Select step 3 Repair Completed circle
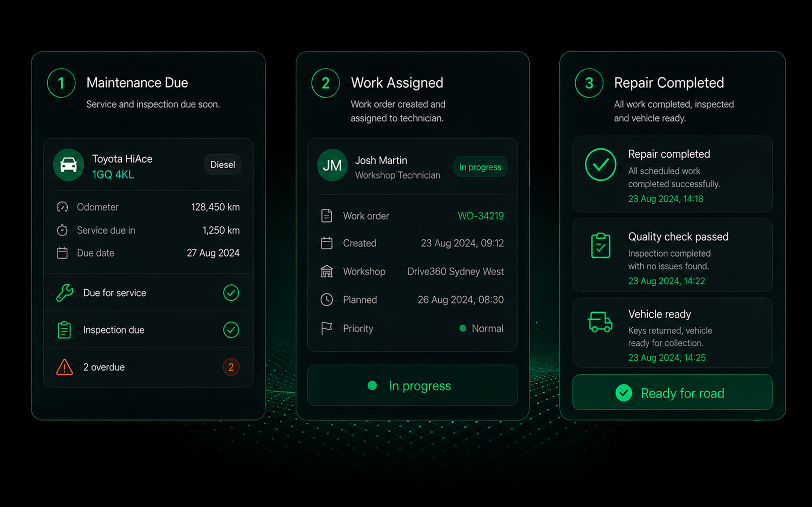The height and width of the screenshot is (507, 812). [x=589, y=83]
